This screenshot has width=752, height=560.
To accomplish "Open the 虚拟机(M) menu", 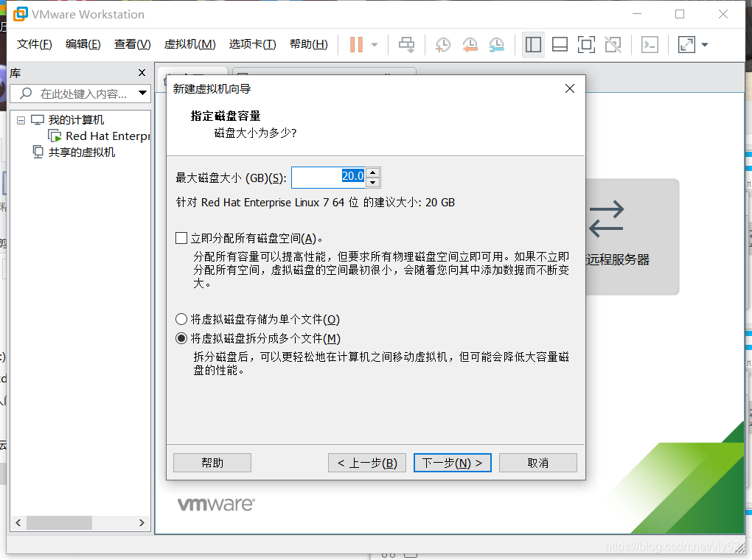I will 189,44.
